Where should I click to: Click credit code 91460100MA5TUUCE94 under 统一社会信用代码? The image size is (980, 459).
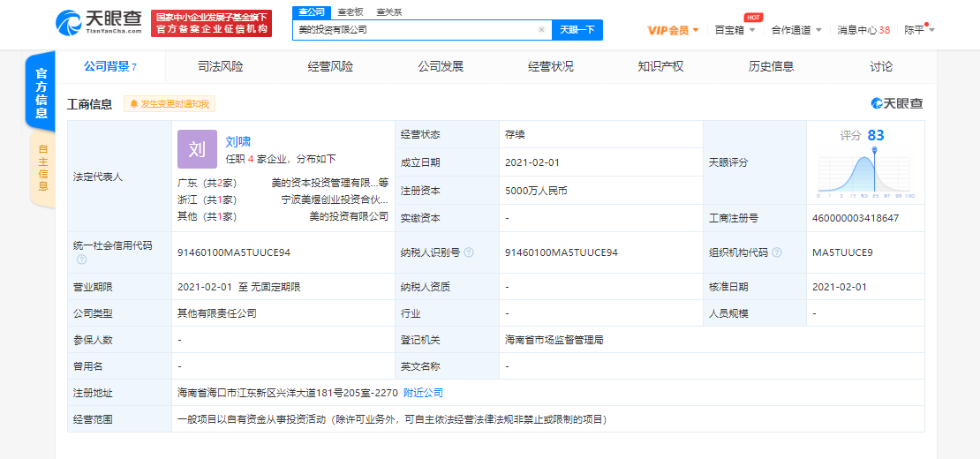pos(234,252)
